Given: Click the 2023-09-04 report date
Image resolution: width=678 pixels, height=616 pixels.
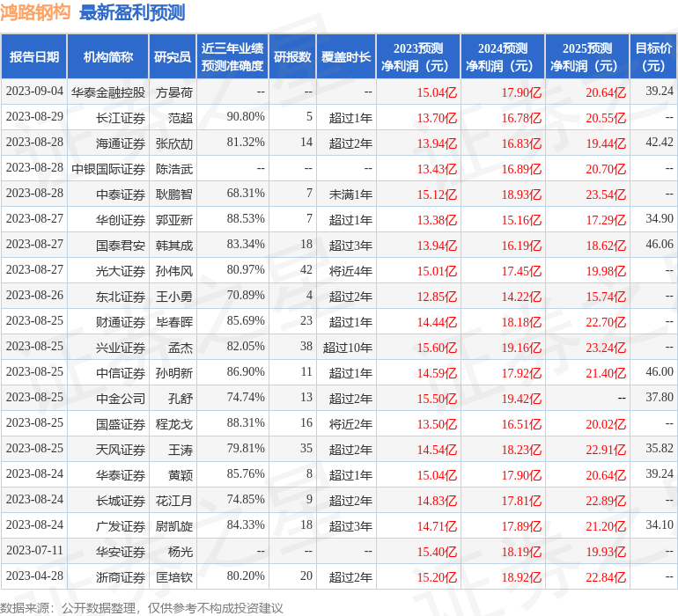Looking at the screenshot, I should pyautogui.click(x=34, y=91).
